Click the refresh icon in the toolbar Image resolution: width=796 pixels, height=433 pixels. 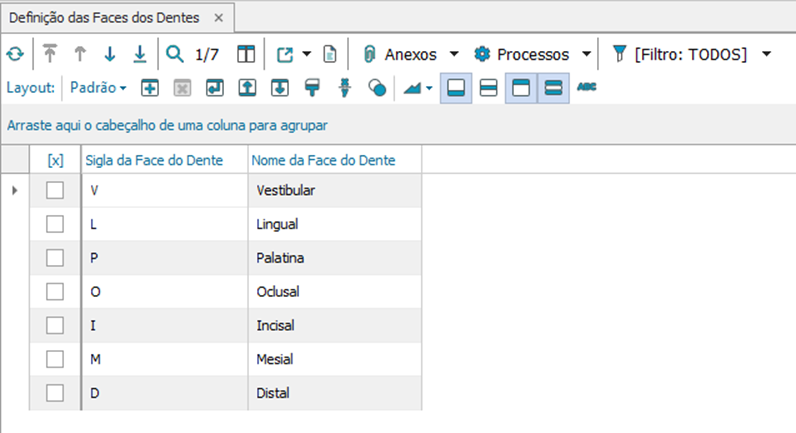(x=13, y=54)
